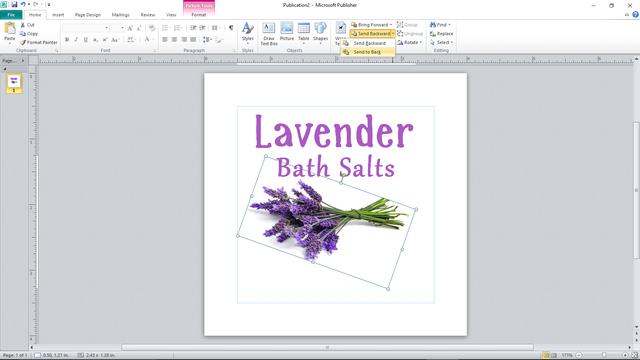Click the Grow Font icon
This screenshot has height=360, width=640.
[130, 28]
